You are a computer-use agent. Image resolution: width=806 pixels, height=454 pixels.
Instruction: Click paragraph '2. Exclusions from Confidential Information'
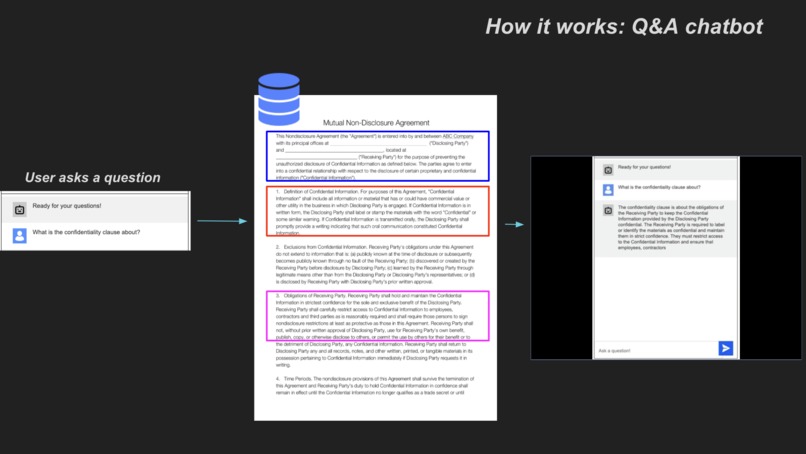click(x=375, y=264)
